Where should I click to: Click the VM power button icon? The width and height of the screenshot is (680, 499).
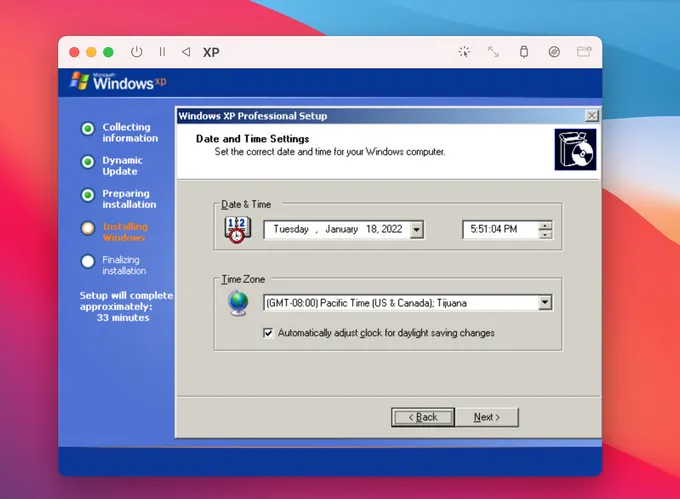point(137,52)
